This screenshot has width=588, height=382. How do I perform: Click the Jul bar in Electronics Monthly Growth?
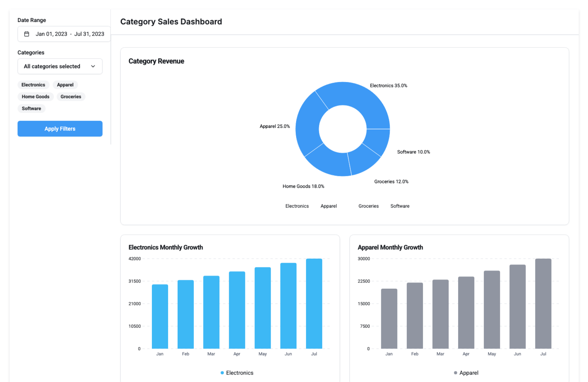314,304
